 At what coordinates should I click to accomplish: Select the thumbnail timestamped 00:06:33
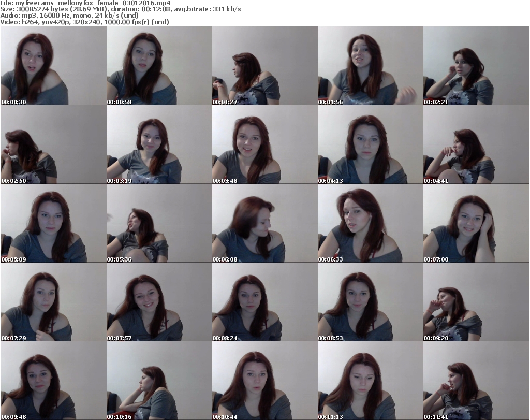click(370, 223)
